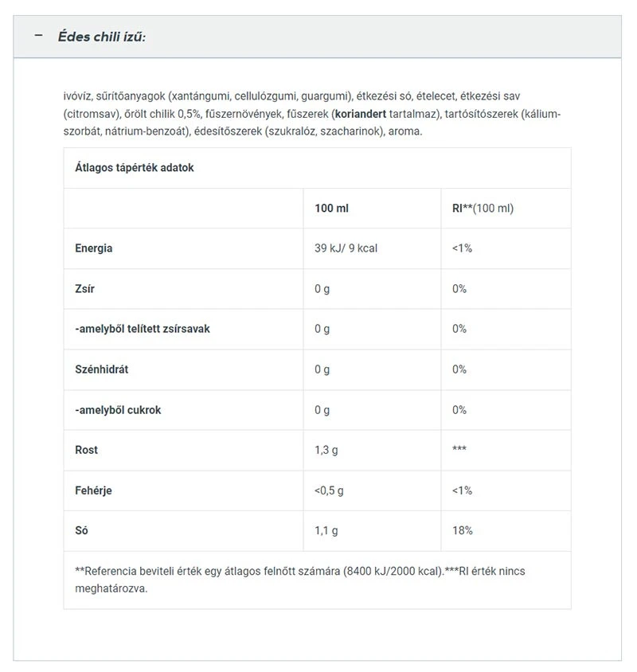Click the "Só" row label

click(x=82, y=530)
